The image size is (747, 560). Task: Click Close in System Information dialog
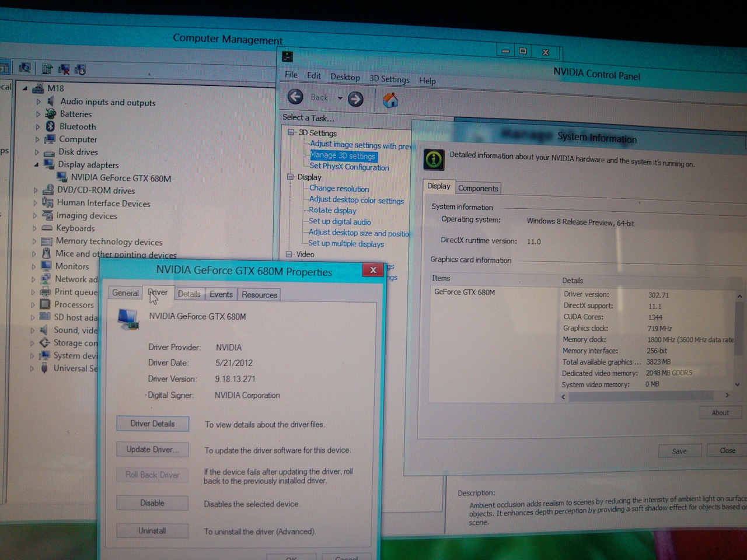coord(727,450)
